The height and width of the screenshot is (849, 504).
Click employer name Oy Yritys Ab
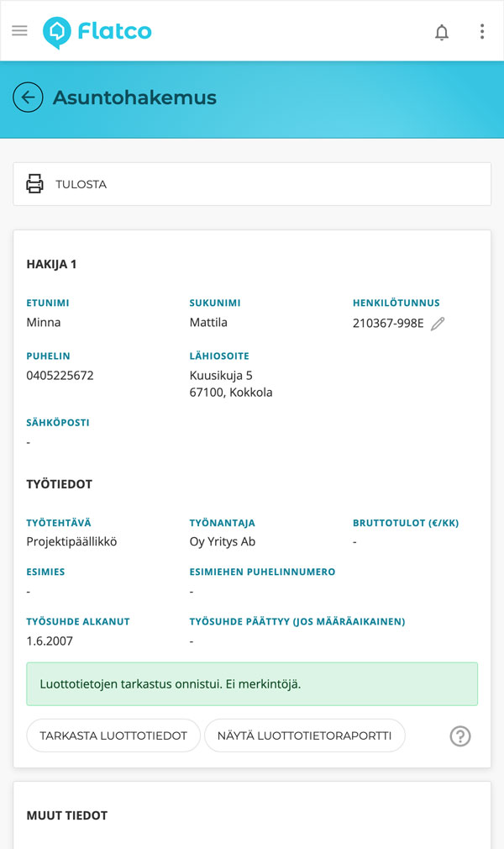223,541
